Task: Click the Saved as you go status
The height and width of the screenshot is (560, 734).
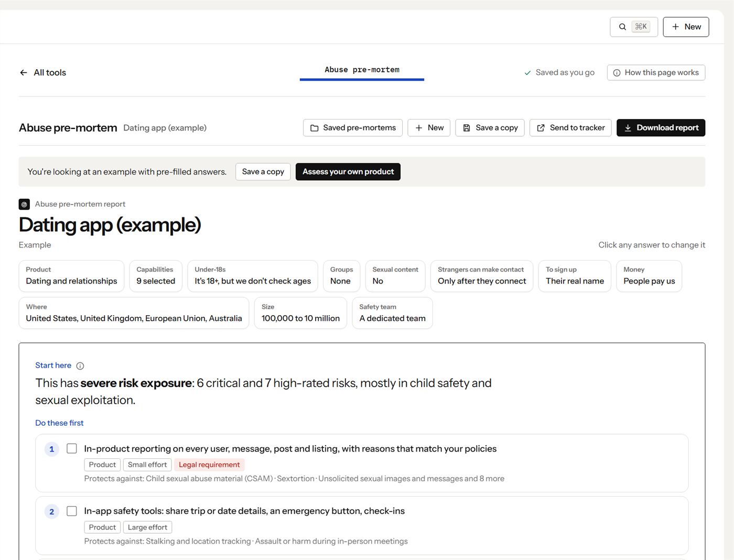Action: (559, 72)
